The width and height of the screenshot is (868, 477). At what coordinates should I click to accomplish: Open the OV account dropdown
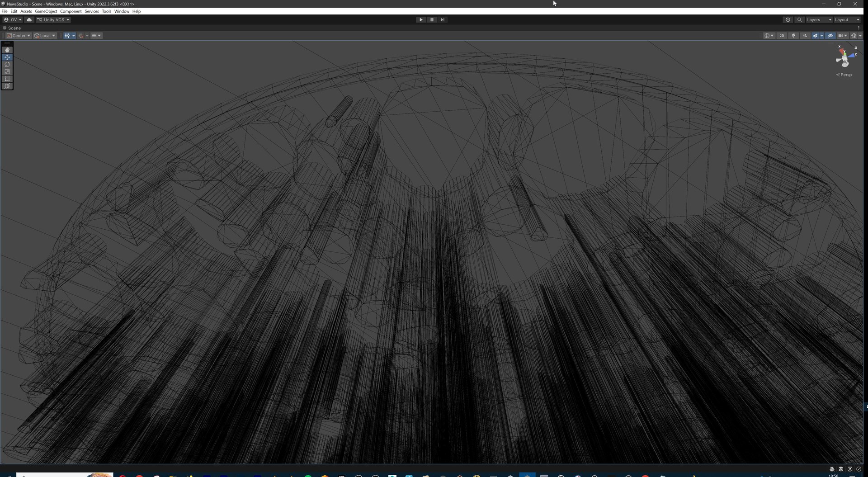click(x=13, y=20)
